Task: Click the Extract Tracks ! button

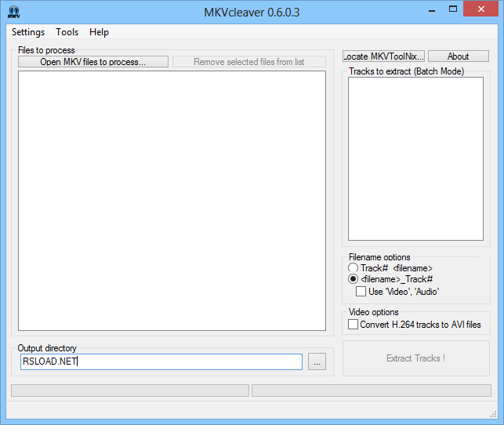Action: [416, 358]
